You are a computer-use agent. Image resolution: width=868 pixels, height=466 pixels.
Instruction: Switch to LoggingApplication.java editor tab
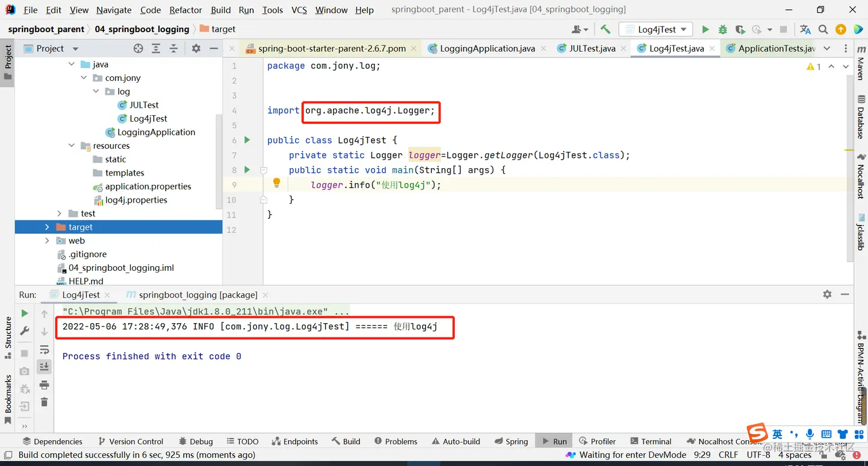(487, 49)
